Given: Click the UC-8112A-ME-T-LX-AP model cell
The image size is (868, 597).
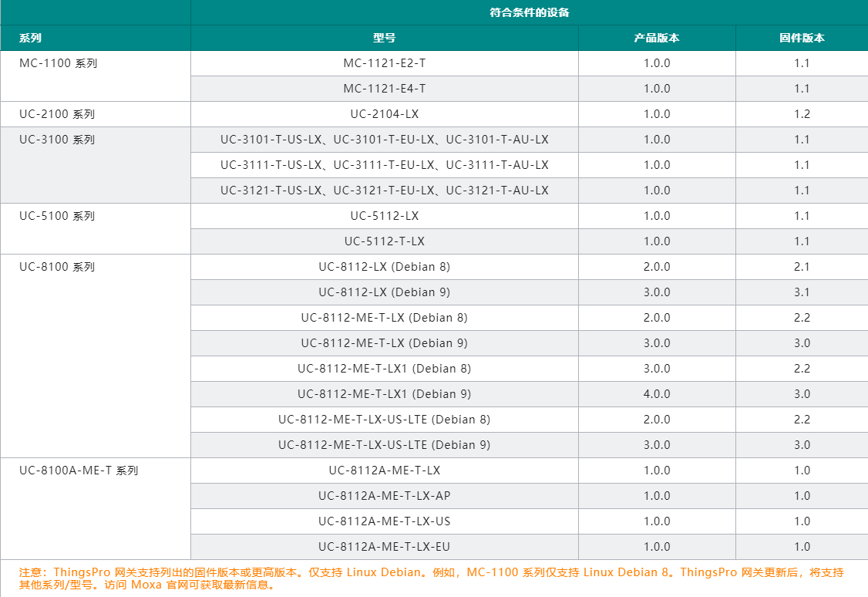Looking at the screenshot, I should click(384, 496).
